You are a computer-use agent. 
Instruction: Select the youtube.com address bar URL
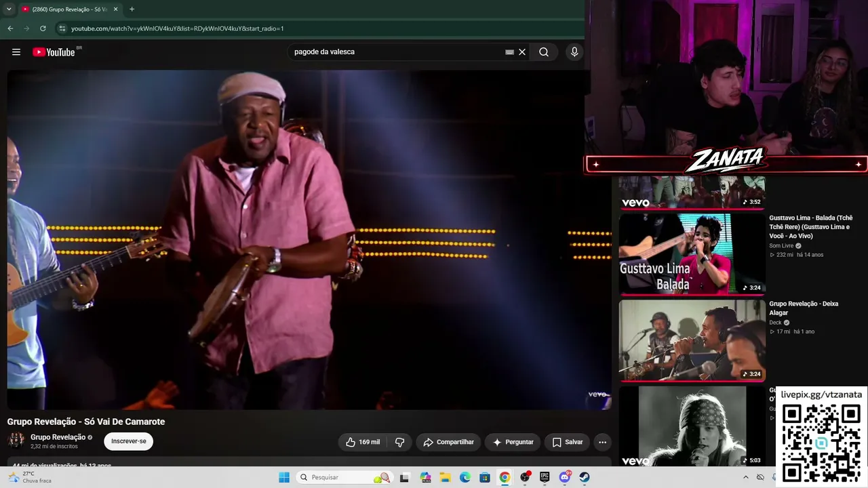pyautogui.click(x=178, y=28)
